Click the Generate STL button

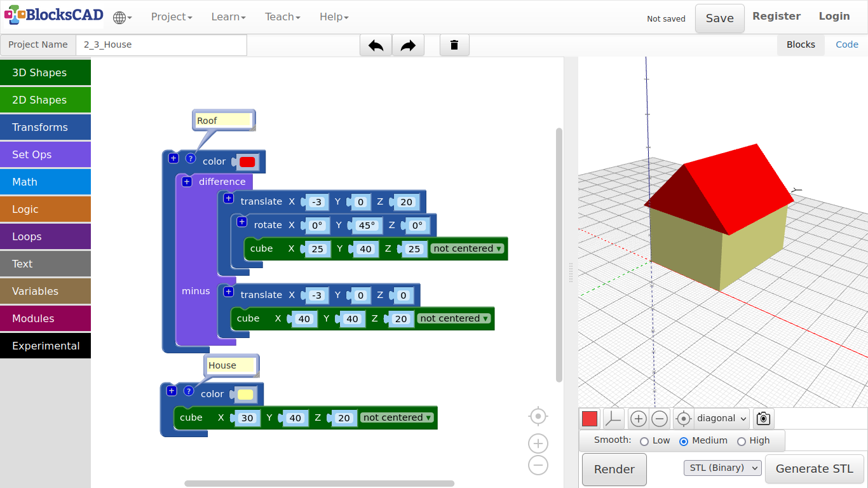click(814, 469)
